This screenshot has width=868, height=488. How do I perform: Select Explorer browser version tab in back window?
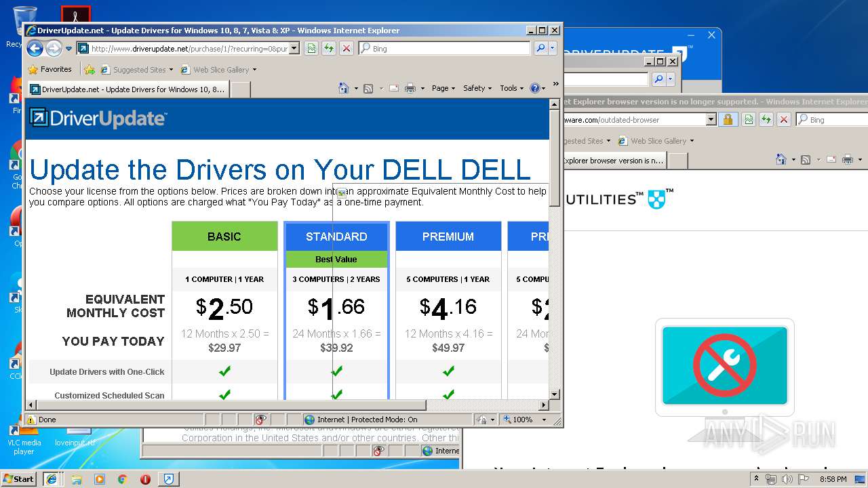click(614, 161)
